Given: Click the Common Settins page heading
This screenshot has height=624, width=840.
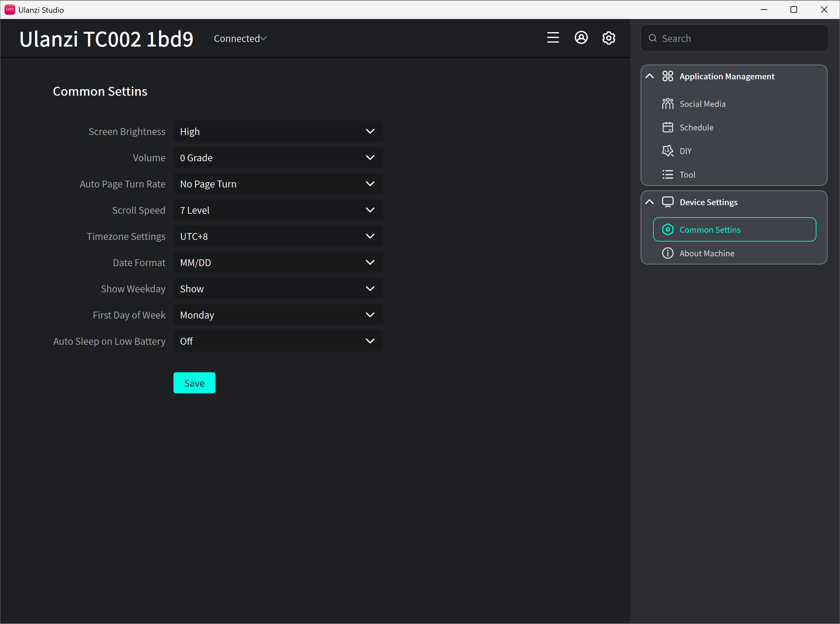Looking at the screenshot, I should pyautogui.click(x=100, y=91).
